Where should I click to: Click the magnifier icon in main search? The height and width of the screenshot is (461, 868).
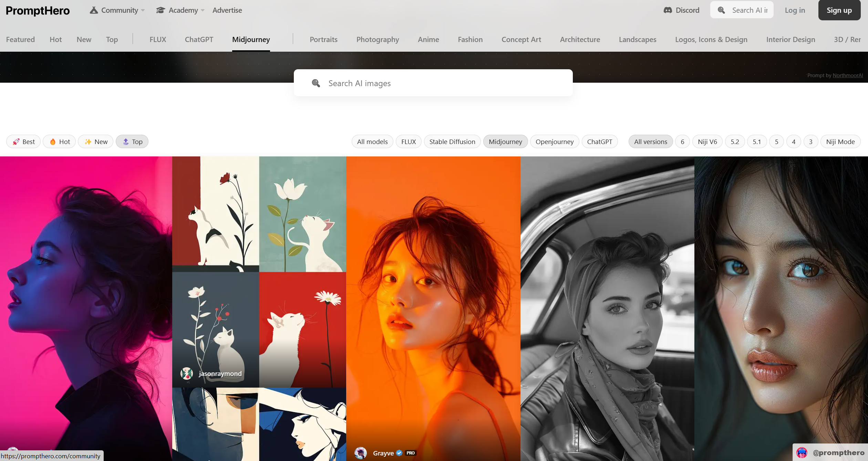point(316,83)
